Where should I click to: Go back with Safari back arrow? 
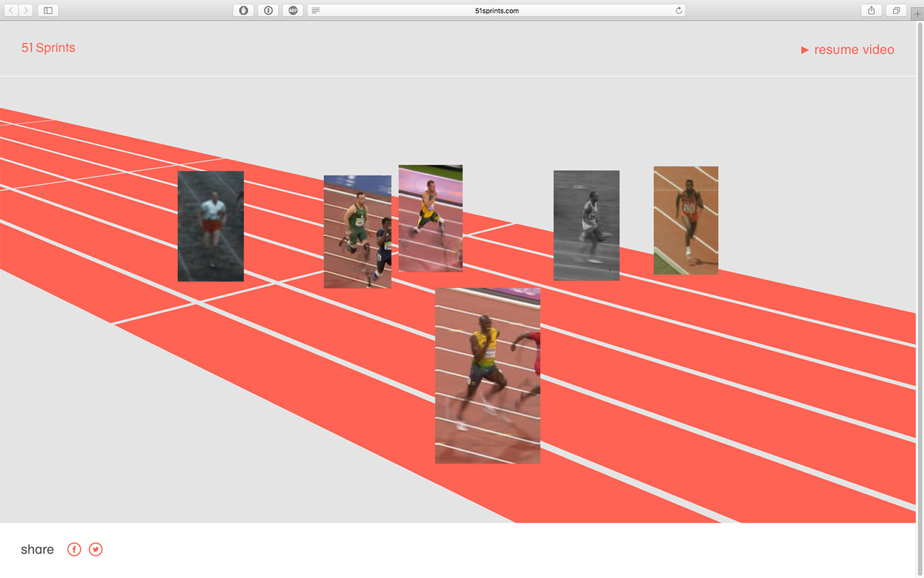[11, 10]
